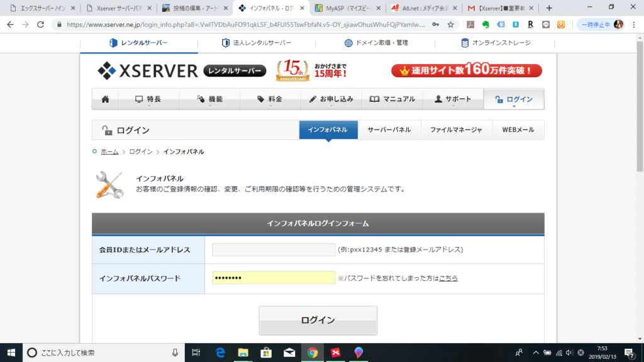The width and height of the screenshot is (644, 362).
Task: Open File Explorer from taskbar
Action: point(243,353)
